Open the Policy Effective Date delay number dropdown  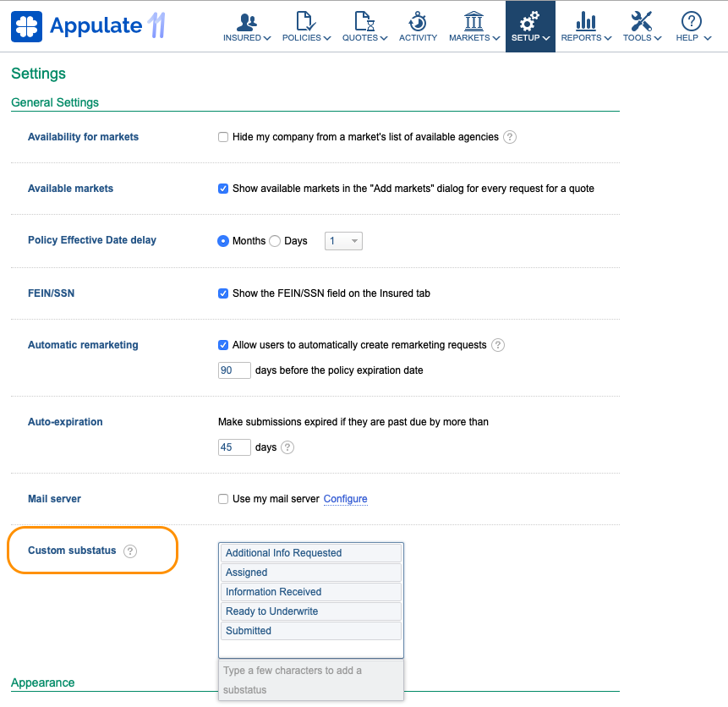(x=343, y=241)
